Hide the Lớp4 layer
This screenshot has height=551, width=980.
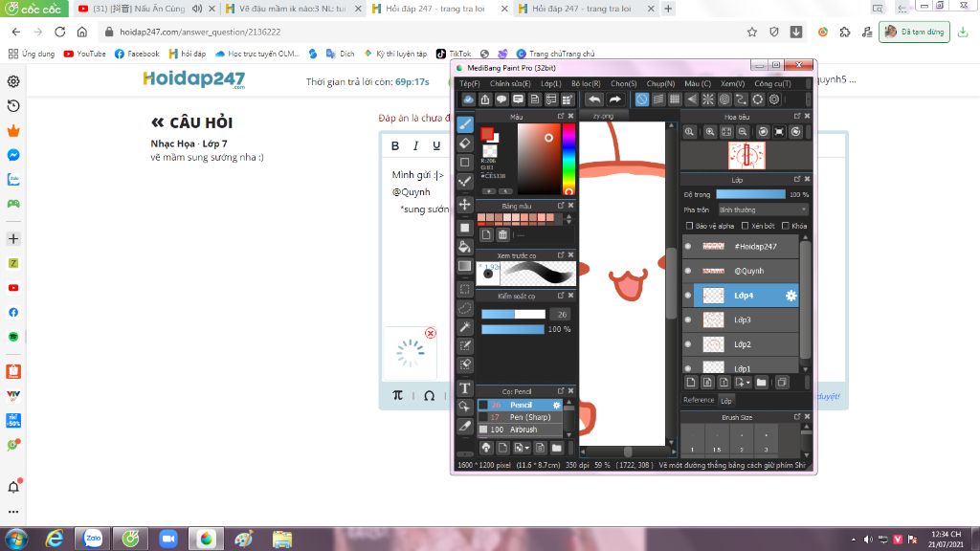pos(688,296)
